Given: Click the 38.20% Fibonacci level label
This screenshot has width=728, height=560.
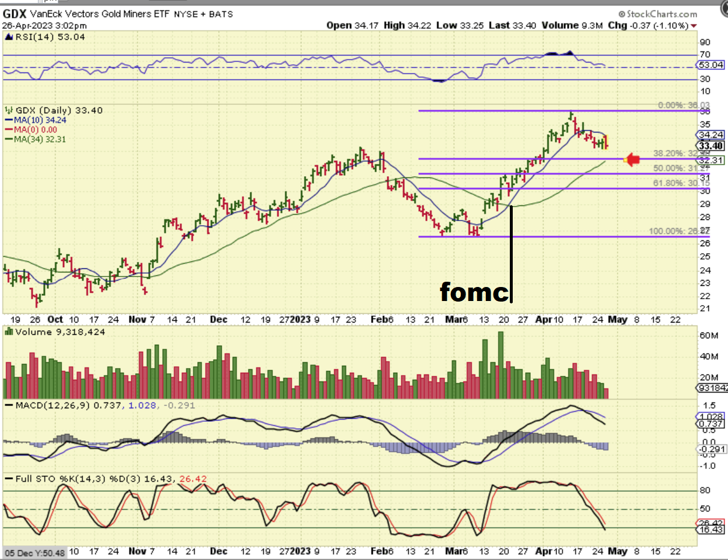Looking at the screenshot, I should (680, 153).
